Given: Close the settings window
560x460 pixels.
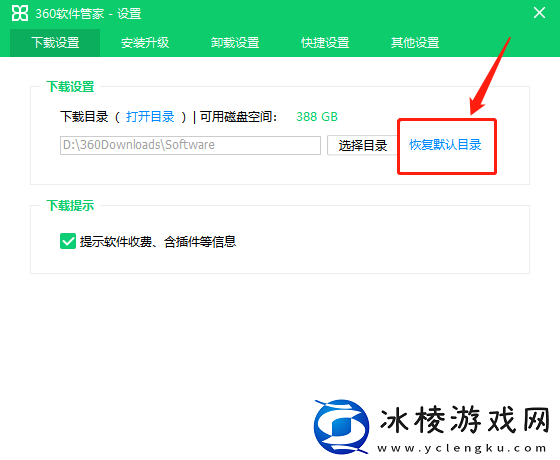Looking at the screenshot, I should pos(539,13).
